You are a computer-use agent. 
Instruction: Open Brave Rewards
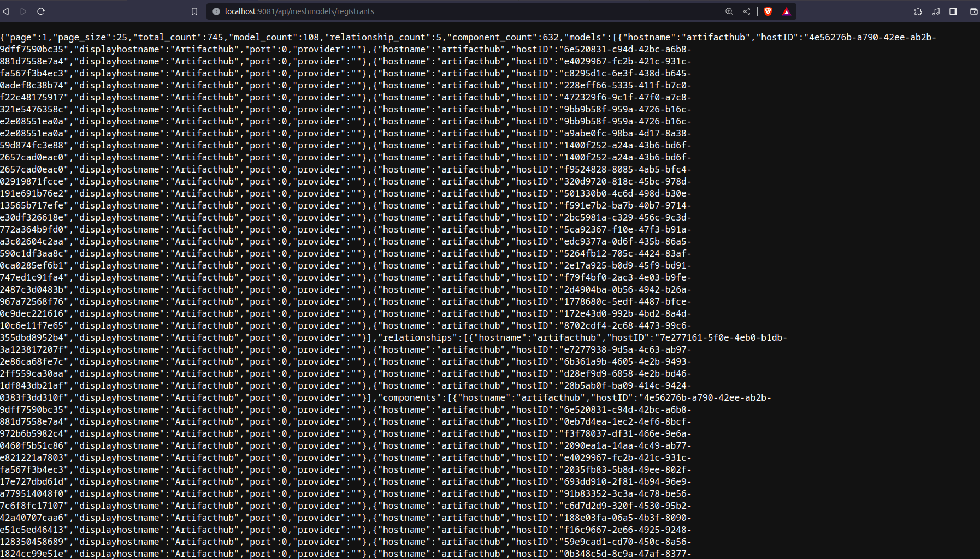pos(786,11)
